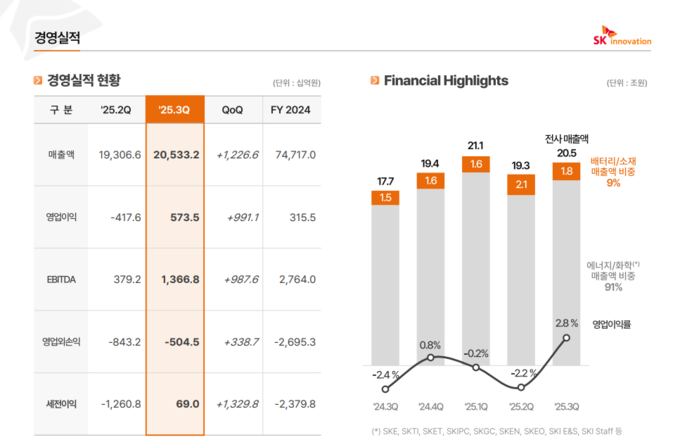Image resolution: width=680 pixels, height=447 pixels.
Task: Click the QoQ column header
Action: click(232, 110)
